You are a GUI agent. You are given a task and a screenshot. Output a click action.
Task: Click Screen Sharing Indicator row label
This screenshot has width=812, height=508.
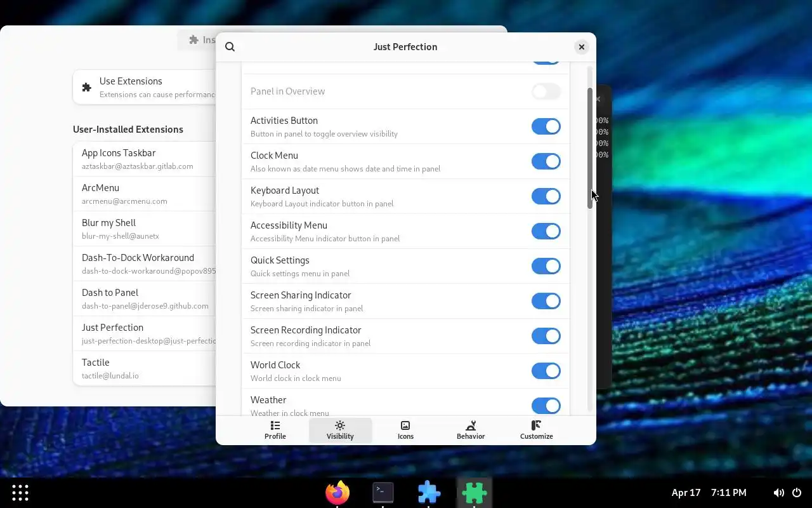(301, 295)
